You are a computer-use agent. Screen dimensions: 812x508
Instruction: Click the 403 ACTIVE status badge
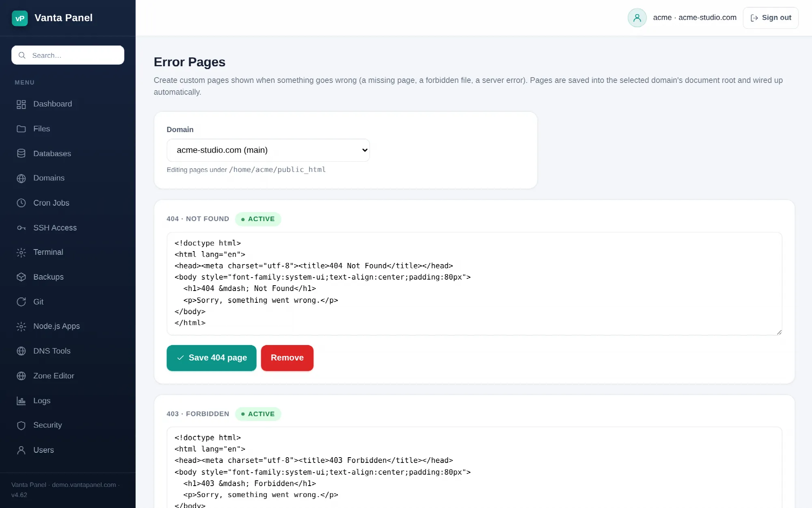pos(258,414)
